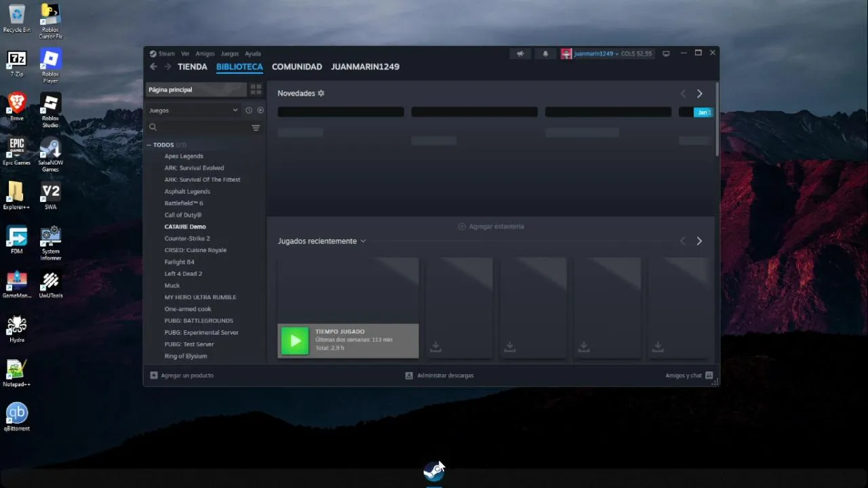The width and height of the screenshot is (868, 488).
Task: Launch the System Informer desktop icon
Action: 50,243
